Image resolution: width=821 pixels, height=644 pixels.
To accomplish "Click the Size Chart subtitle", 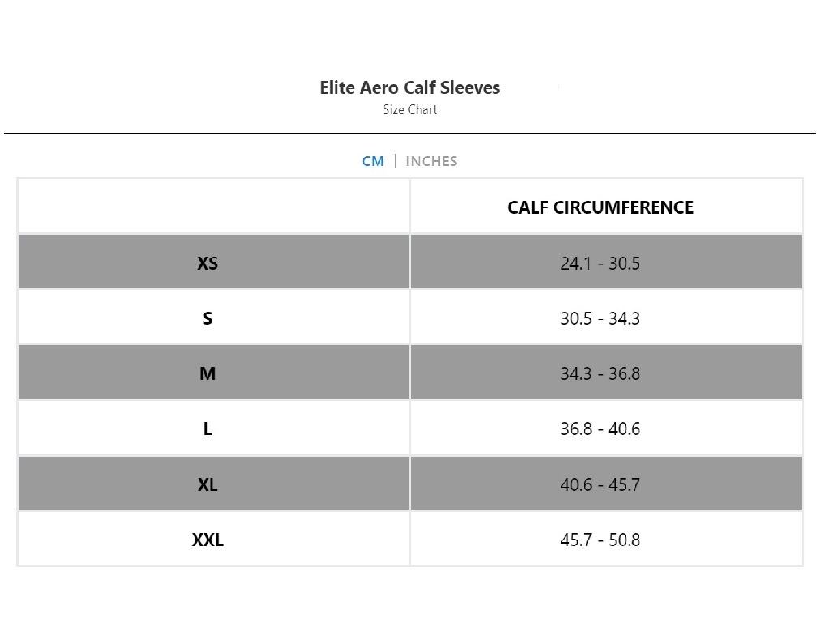I will point(409,109).
